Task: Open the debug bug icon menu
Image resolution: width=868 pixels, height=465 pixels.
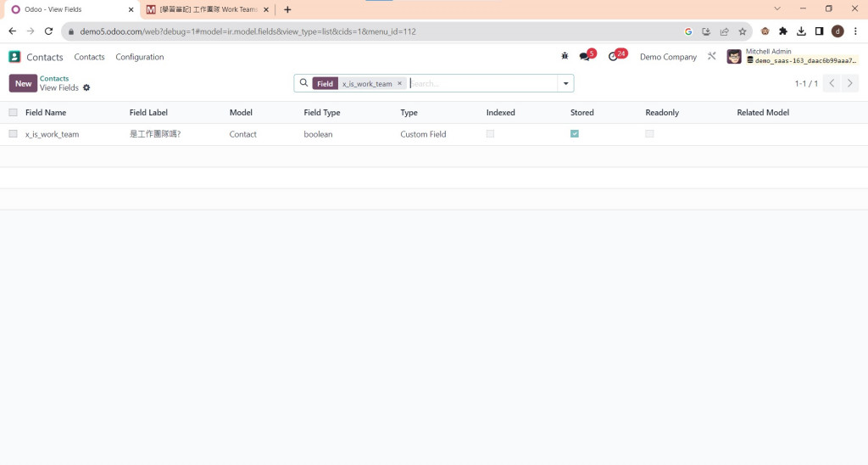Action: [565, 56]
